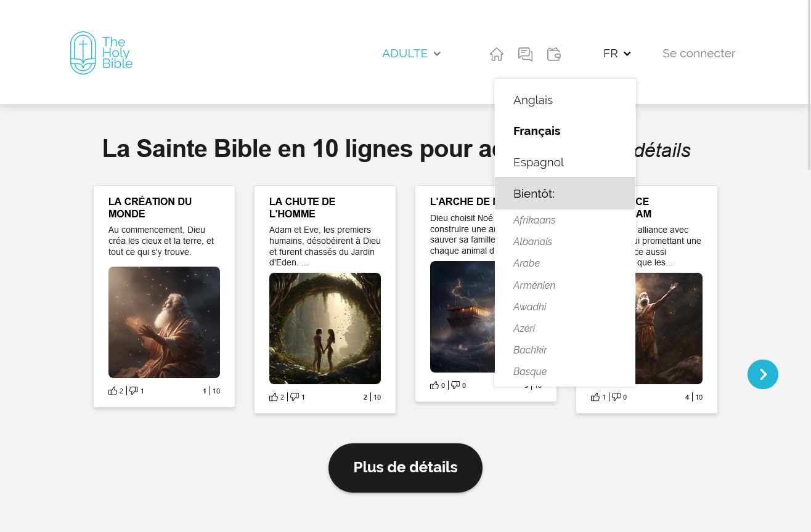Collapse the FR language dropdown

[616, 54]
